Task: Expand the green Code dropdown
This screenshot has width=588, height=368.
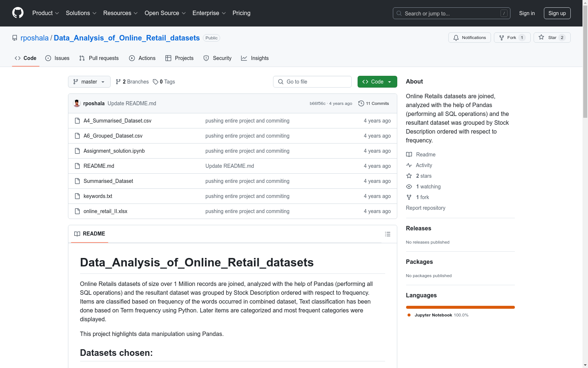Action: [377, 82]
